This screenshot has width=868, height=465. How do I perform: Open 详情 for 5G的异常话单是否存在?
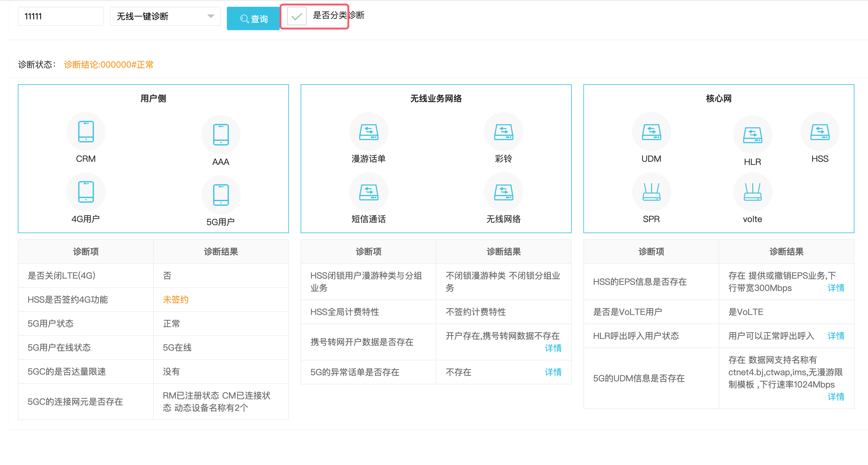point(553,372)
